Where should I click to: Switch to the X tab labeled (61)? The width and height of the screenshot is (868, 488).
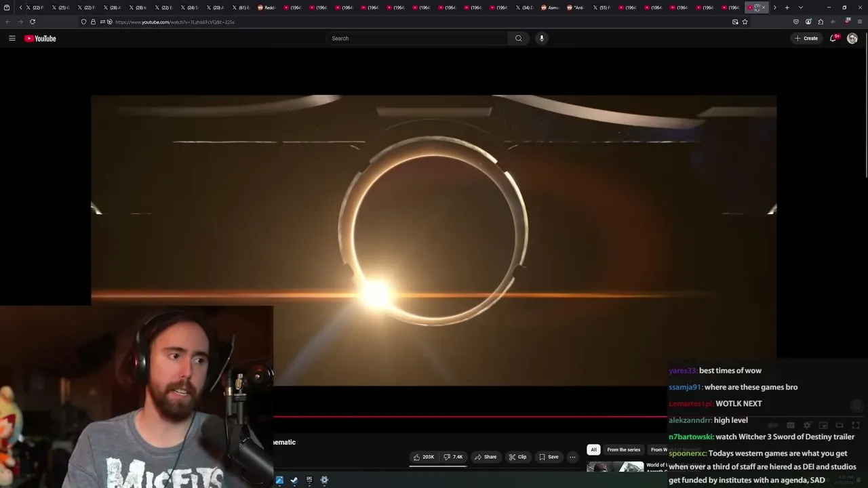pos(241,7)
